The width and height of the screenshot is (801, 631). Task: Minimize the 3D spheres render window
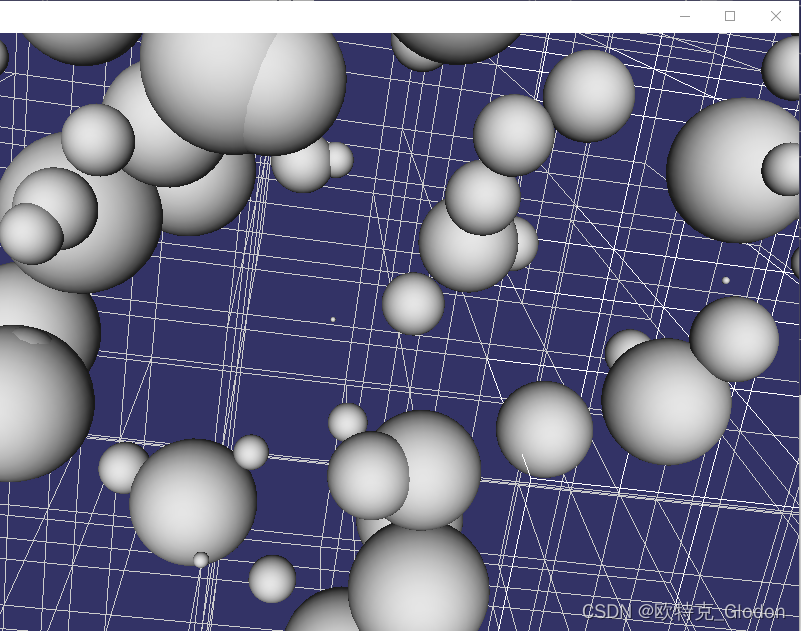(x=685, y=16)
